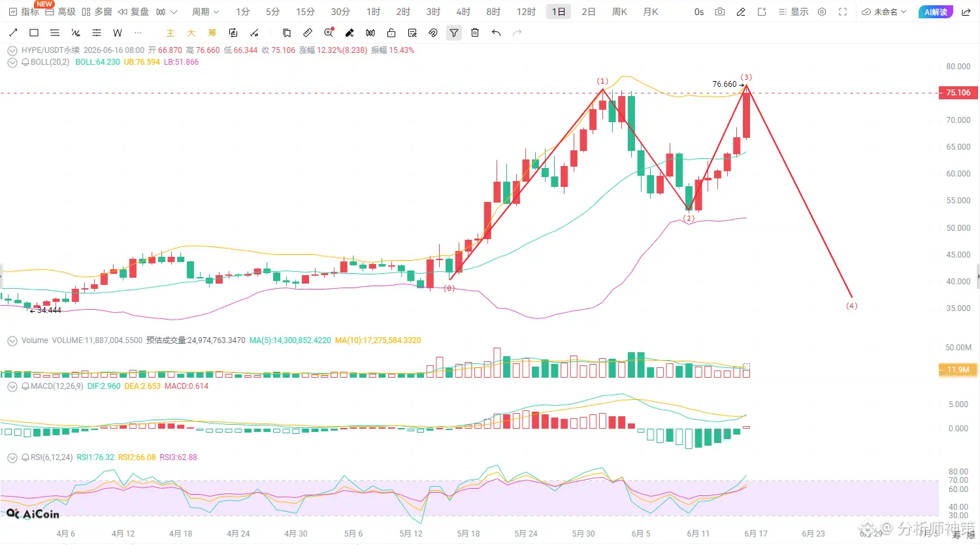Collapse the Volume indicator panel
This screenshot has width=980, height=545.
coord(12,340)
